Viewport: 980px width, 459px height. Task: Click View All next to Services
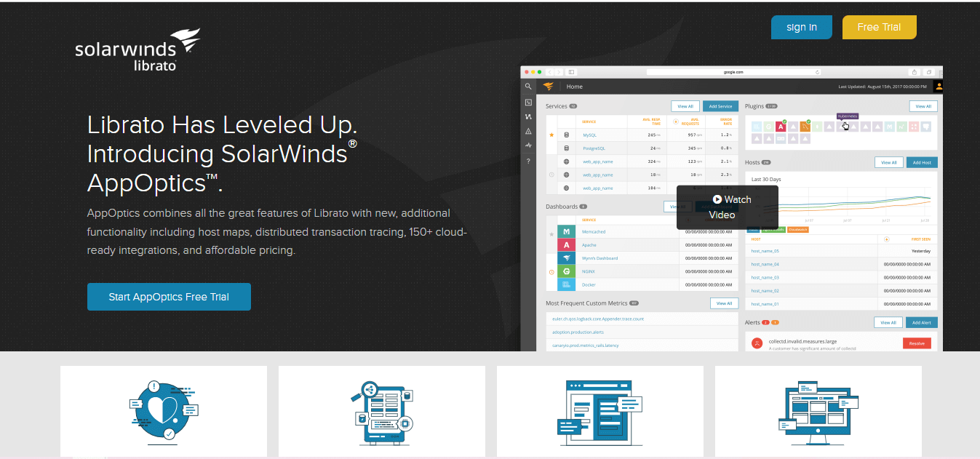pyautogui.click(x=685, y=106)
